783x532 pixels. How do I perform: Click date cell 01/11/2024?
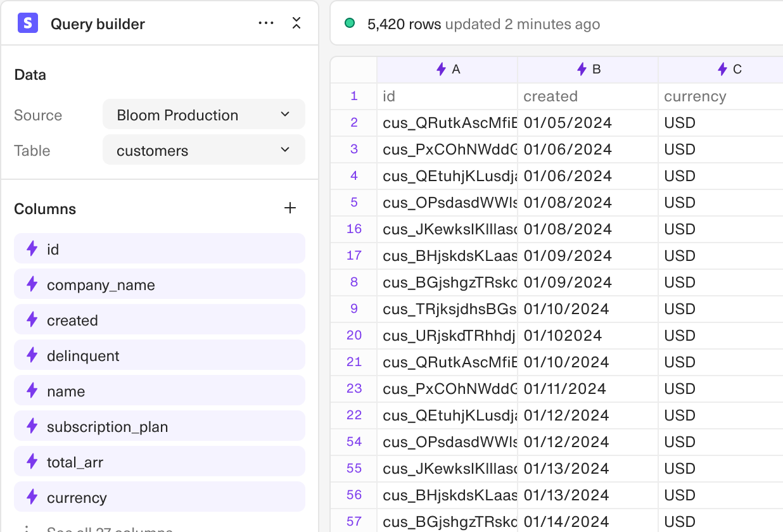coord(588,389)
